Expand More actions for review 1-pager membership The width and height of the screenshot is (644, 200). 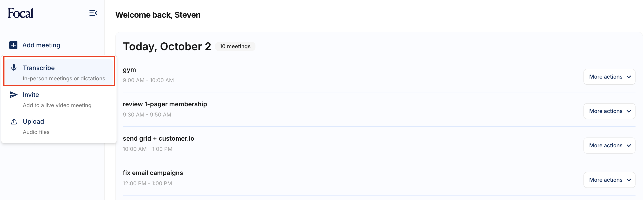pyautogui.click(x=609, y=111)
